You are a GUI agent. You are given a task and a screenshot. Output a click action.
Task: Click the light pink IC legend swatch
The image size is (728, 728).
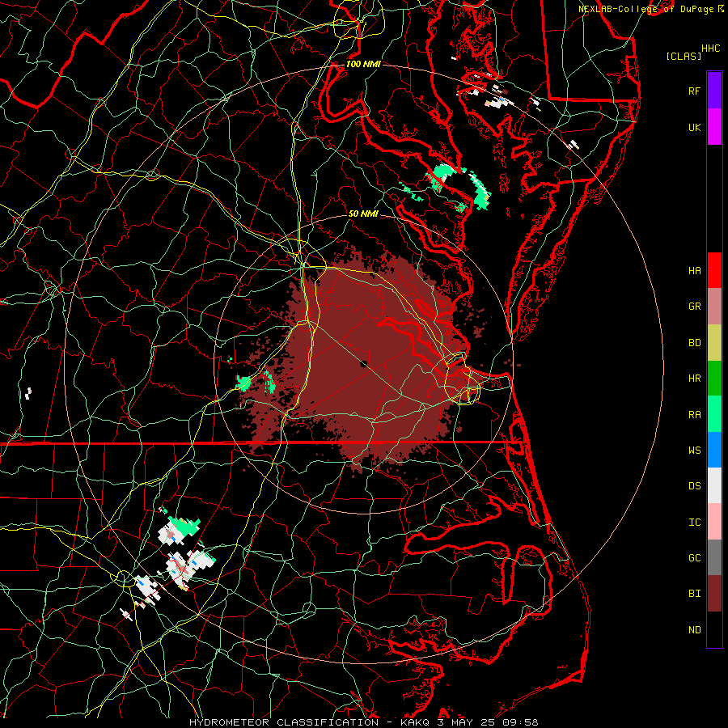[714, 522]
